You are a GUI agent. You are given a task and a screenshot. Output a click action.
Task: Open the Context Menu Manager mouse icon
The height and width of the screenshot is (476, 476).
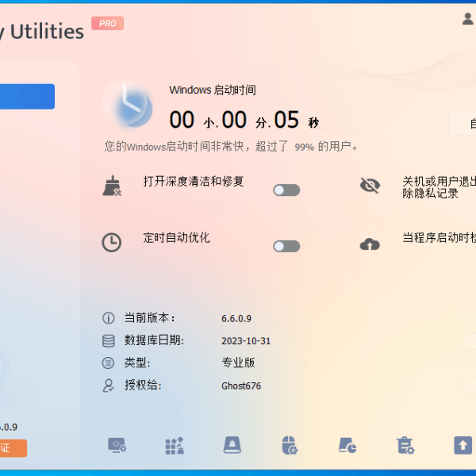coord(290,445)
